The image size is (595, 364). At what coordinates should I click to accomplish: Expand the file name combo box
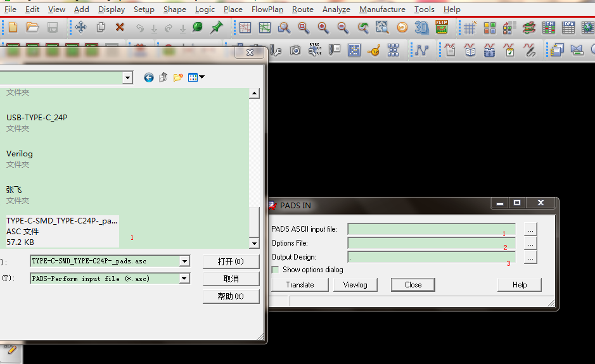(184, 261)
